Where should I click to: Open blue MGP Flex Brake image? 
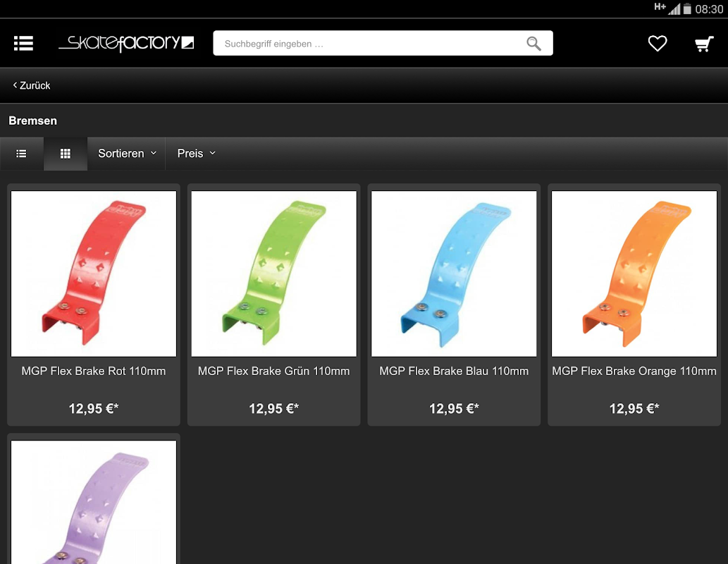[x=454, y=274]
